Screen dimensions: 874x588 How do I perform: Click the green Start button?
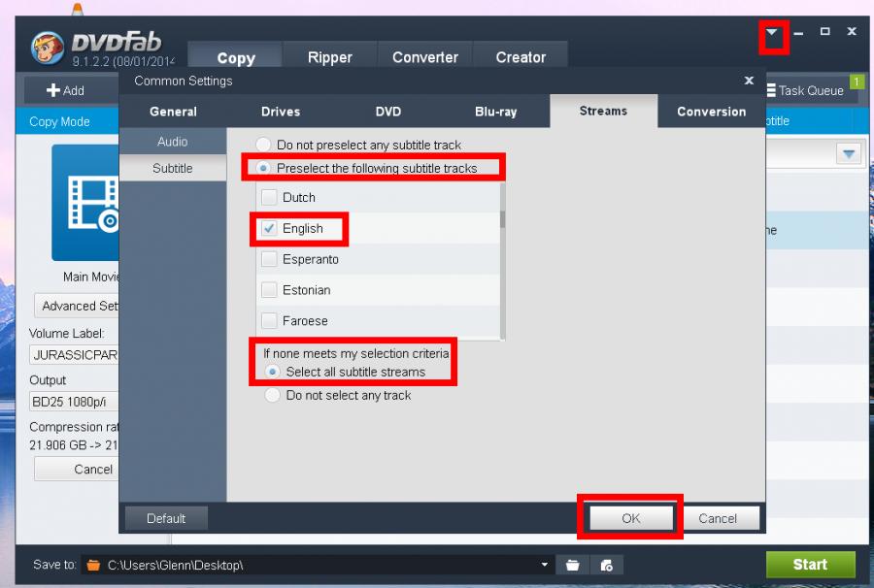click(x=810, y=565)
